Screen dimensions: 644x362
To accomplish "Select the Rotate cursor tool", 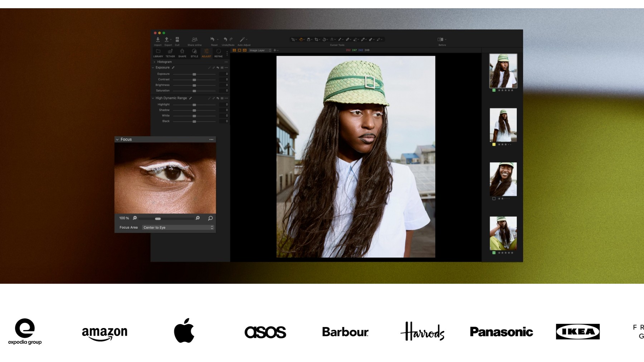I will 324,40.
